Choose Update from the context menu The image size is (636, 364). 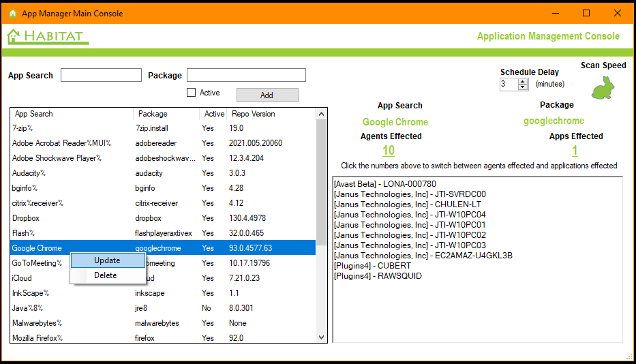[108, 260]
